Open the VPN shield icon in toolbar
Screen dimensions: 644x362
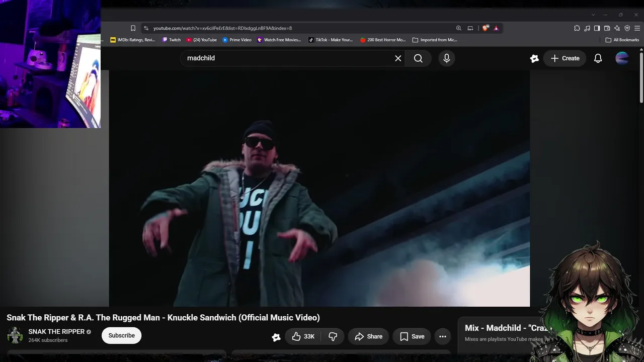pyautogui.click(x=627, y=28)
